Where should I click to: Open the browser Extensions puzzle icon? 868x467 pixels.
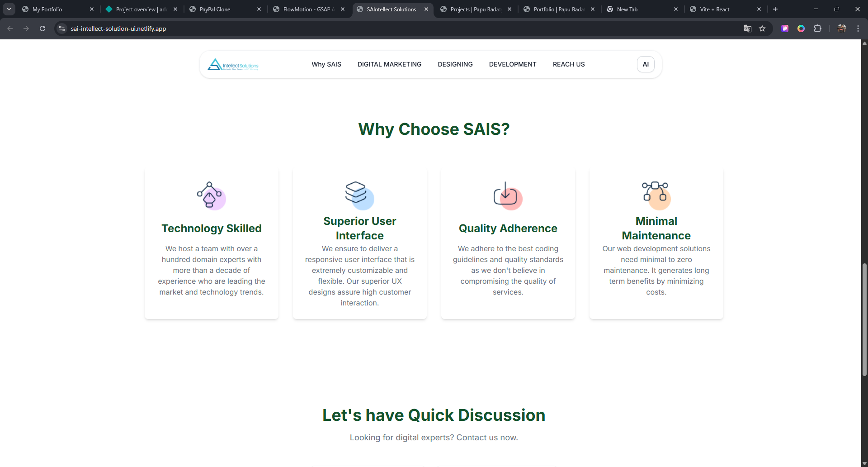point(817,29)
